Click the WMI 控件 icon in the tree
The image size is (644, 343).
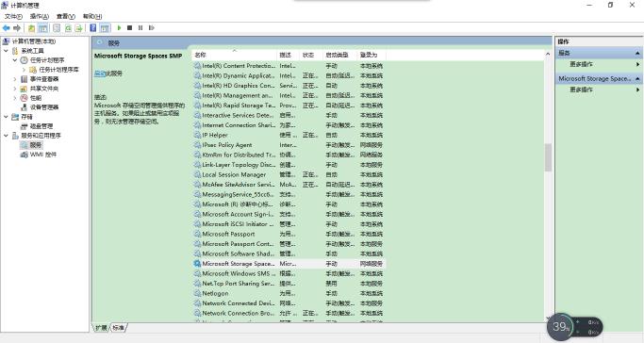point(25,155)
